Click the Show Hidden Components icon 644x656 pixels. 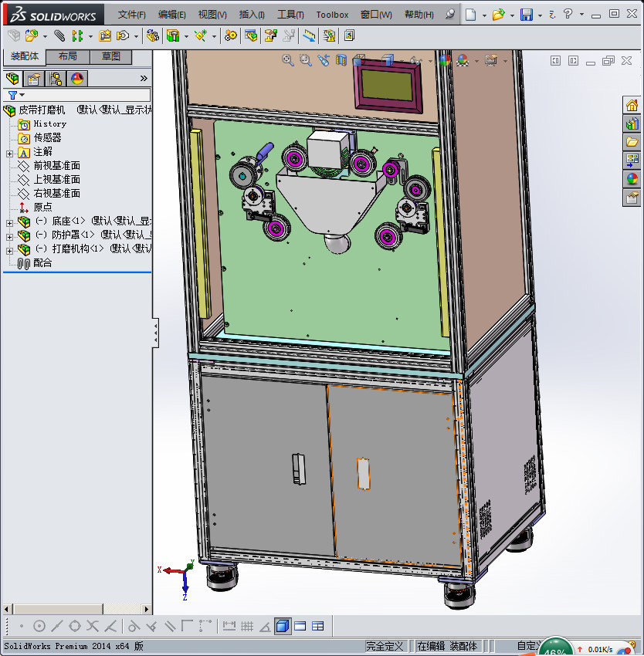152,36
